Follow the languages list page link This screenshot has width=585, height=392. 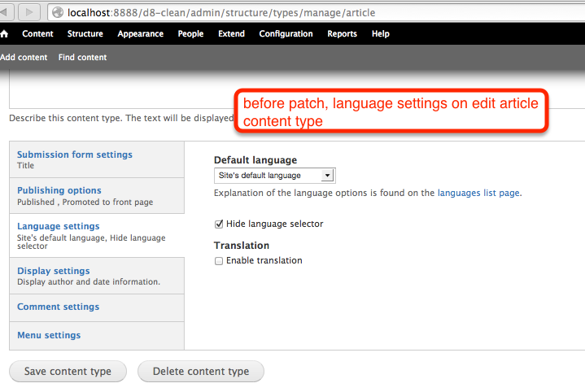(478, 193)
